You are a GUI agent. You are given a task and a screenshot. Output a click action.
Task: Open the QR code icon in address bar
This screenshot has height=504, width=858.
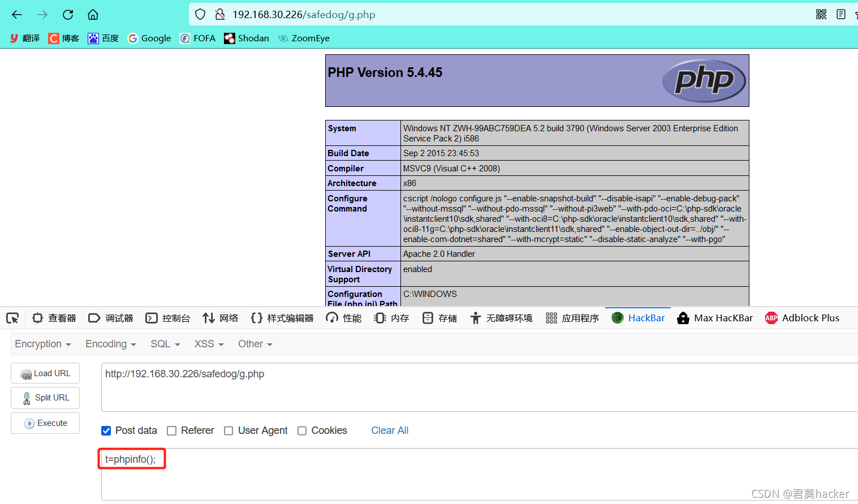pyautogui.click(x=821, y=15)
